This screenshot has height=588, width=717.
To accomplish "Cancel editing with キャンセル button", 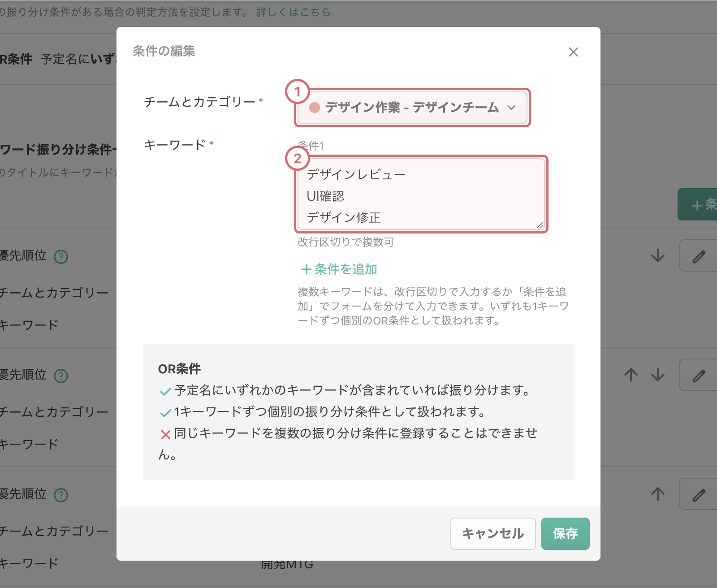I will pyautogui.click(x=492, y=534).
